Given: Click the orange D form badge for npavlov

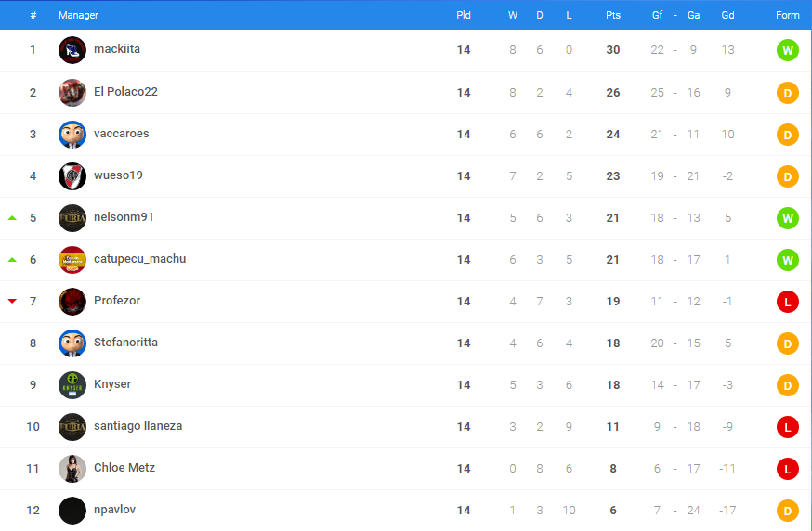Looking at the screenshot, I should click(x=787, y=511).
